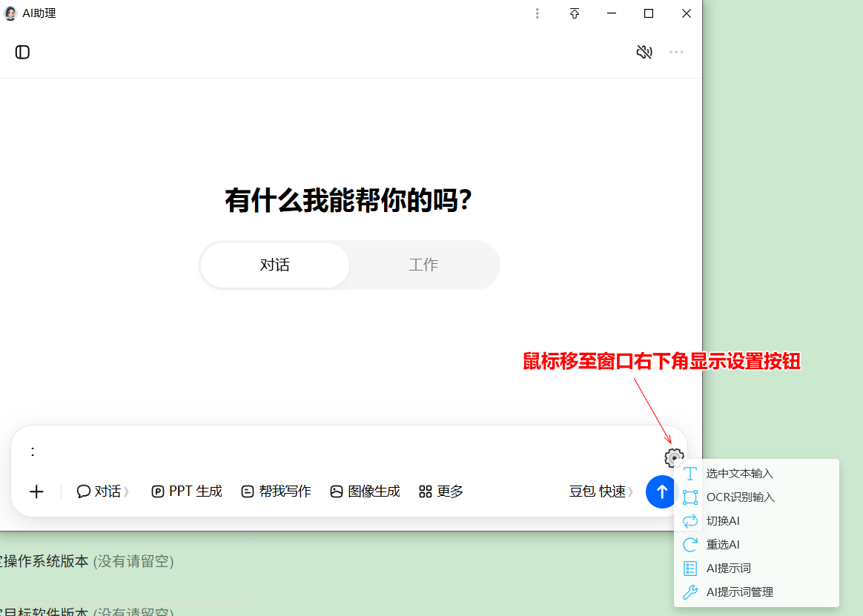Send message with blue arrow button
Screen dimensions: 863x616
pos(661,491)
